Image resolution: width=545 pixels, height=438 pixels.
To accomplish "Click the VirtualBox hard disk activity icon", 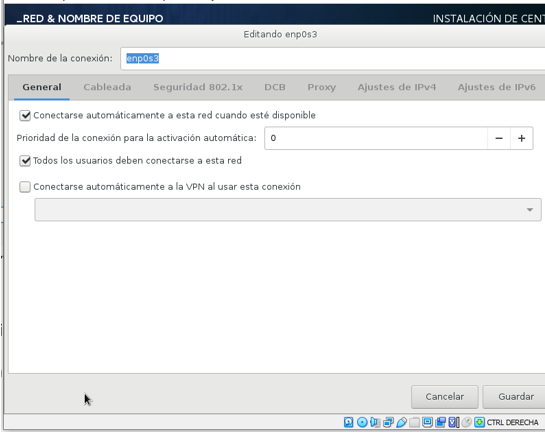I will pos(349,422).
